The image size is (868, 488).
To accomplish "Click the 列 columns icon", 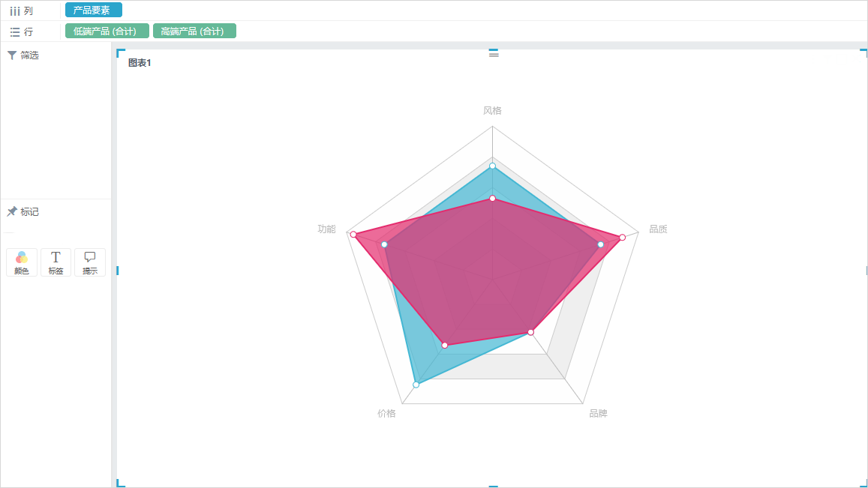I will coord(15,11).
